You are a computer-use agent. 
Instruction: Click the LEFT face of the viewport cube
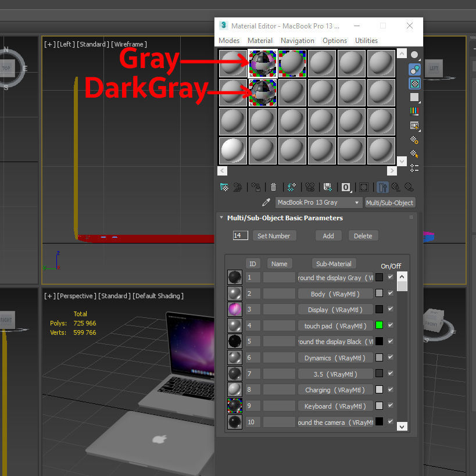434,69
